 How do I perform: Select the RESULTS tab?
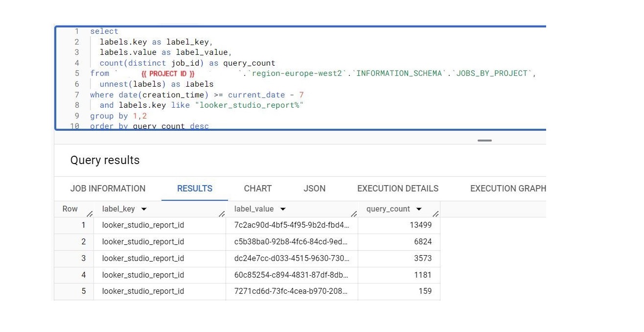pos(194,189)
